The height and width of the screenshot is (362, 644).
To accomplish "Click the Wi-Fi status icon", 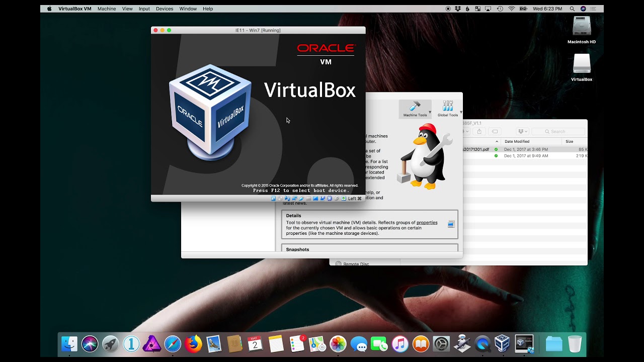I will (512, 9).
